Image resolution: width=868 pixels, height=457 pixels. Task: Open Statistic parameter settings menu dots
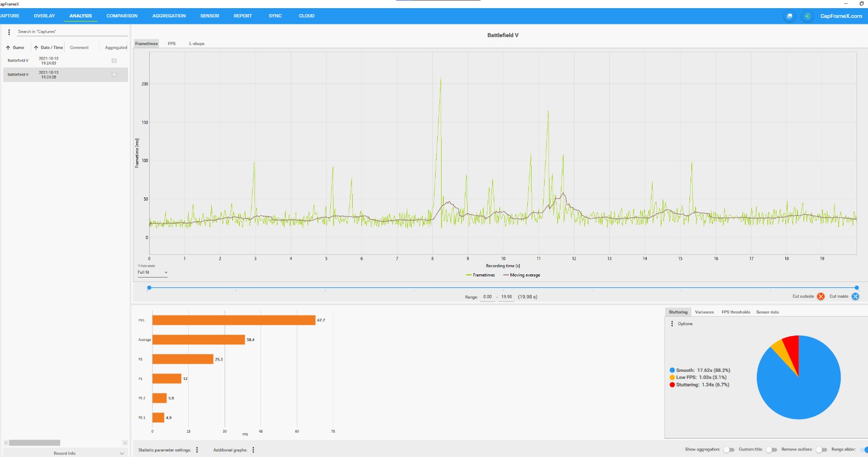pos(197,450)
